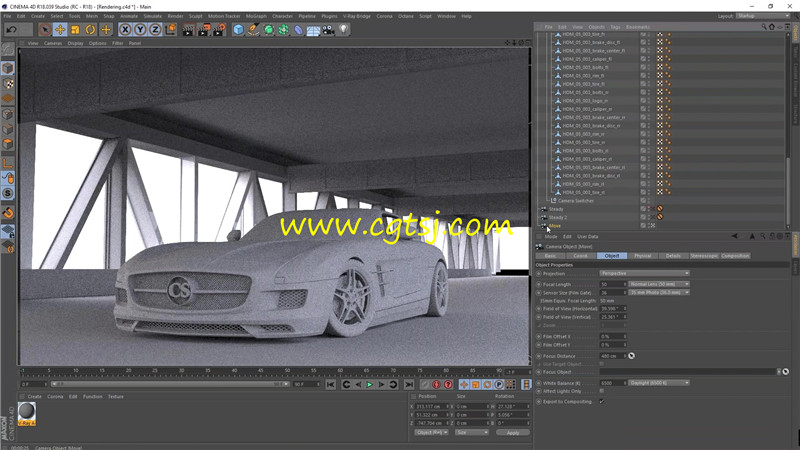Add a Camera object from toolbar
The width and height of the screenshot is (800, 450).
click(x=329, y=30)
